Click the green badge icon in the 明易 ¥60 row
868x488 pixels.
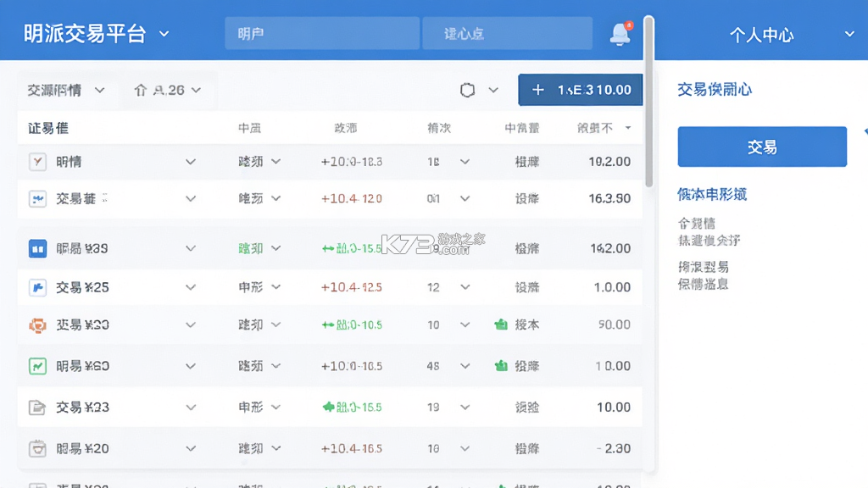(501, 365)
